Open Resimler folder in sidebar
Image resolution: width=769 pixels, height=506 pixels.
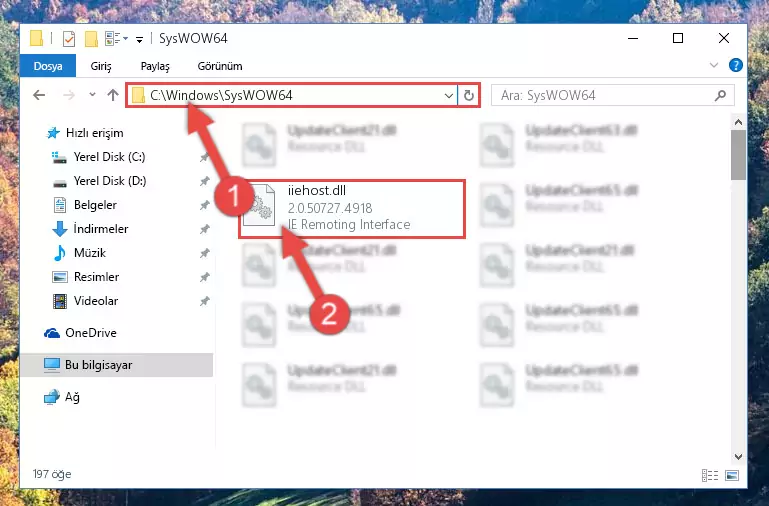pos(86,277)
